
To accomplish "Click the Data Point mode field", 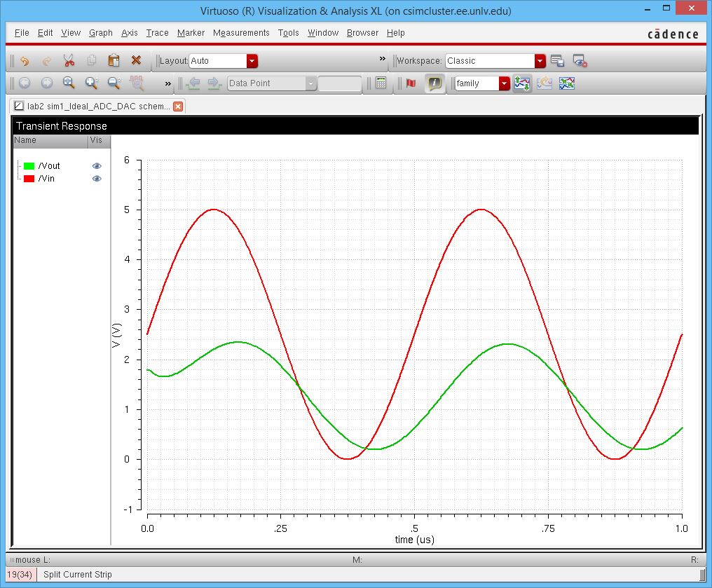I will 270,83.
